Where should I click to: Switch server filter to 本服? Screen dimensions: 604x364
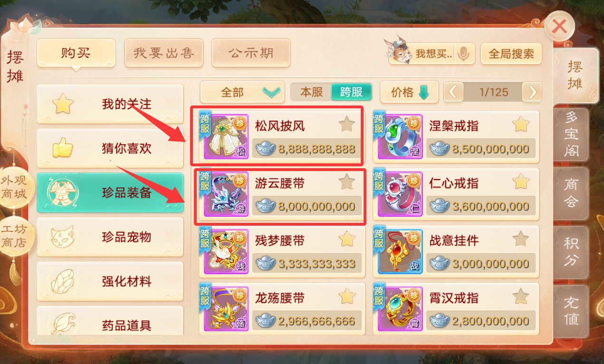(312, 92)
